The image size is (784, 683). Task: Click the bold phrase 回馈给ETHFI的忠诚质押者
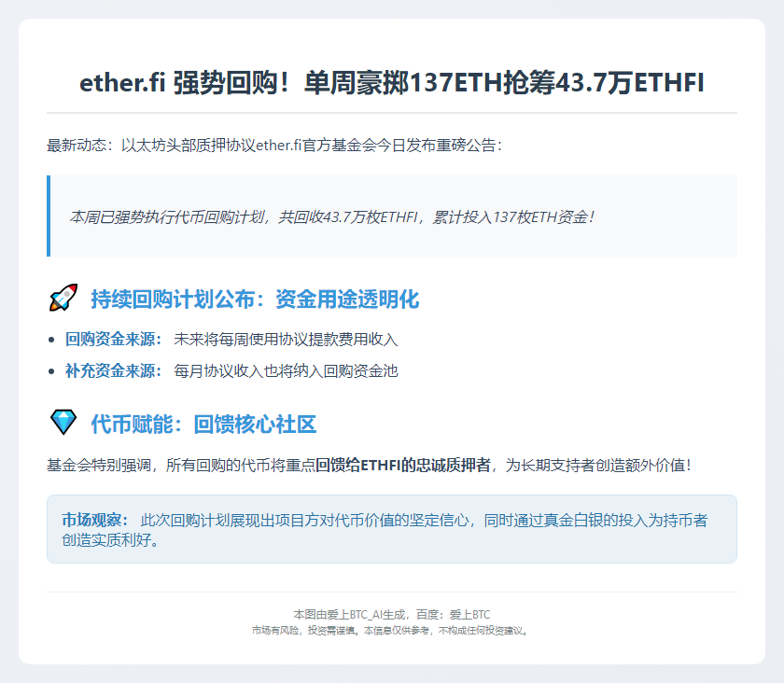403,466
